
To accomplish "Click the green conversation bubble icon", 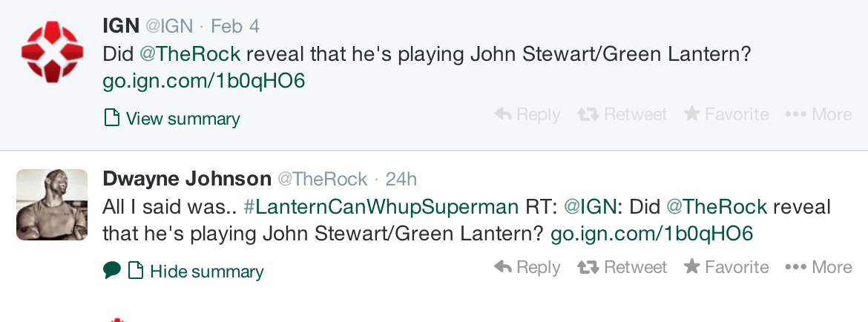I will [112, 270].
